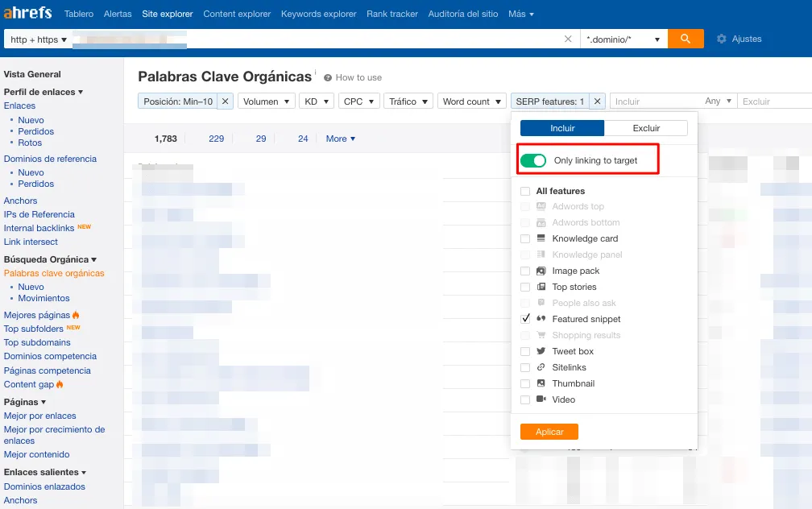Click the flame icon beside Mejores páginas
The height and width of the screenshot is (509, 812).
point(76,315)
